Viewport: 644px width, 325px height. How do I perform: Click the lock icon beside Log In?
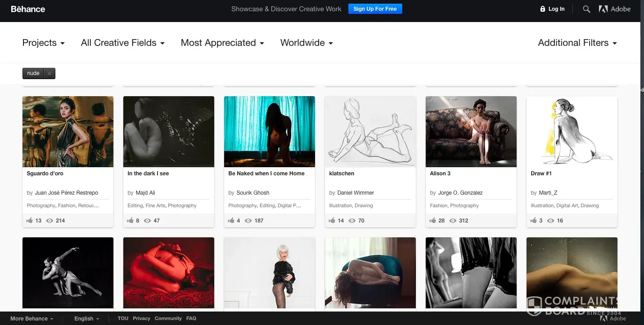543,9
